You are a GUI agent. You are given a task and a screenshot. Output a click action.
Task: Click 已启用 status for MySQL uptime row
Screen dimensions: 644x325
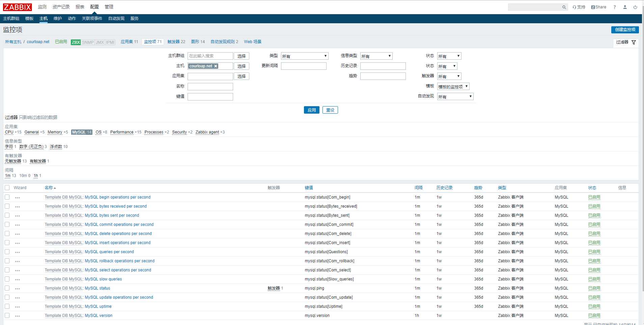point(594,306)
